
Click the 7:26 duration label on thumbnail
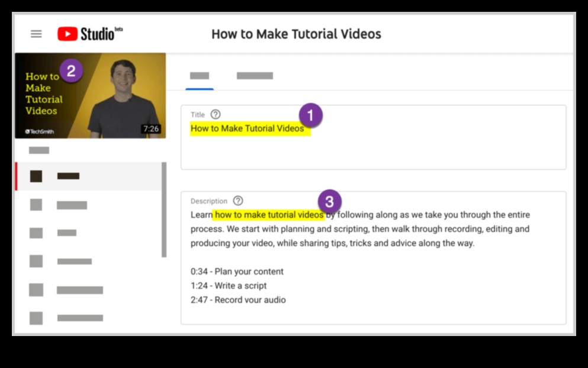point(150,128)
